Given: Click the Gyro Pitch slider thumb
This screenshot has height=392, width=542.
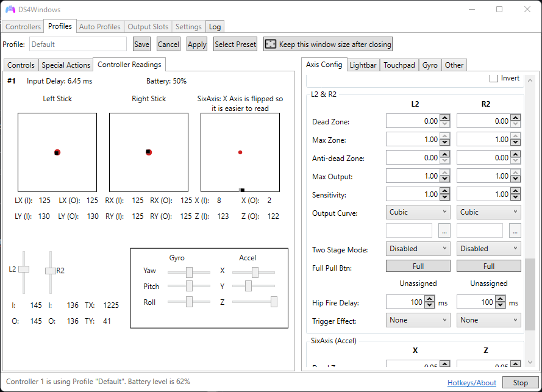Looking at the screenshot, I should pos(189,286).
